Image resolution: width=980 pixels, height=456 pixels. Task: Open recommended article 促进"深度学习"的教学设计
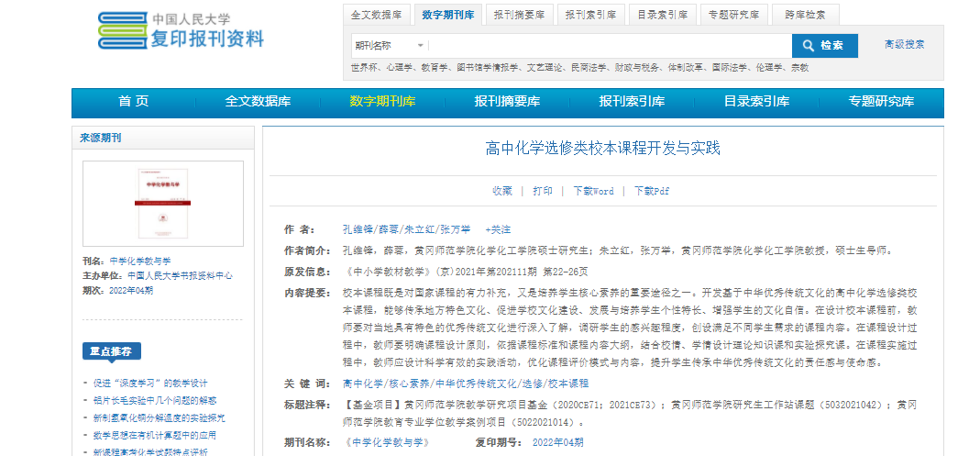coord(150,383)
